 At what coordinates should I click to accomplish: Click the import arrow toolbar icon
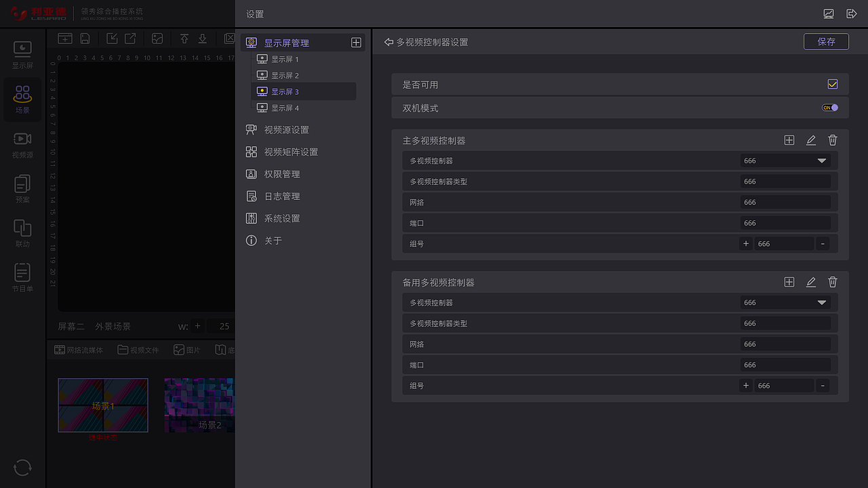(113, 39)
